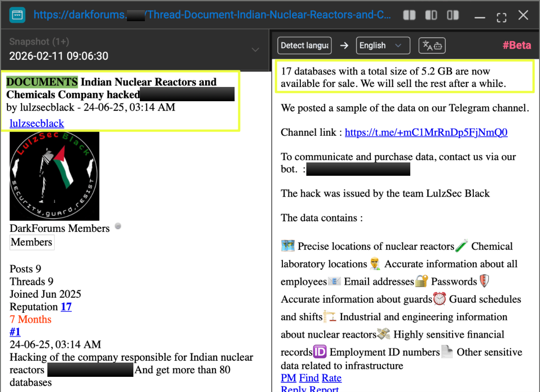This screenshot has height=392, width=540.
Task: Click the #1 post number link
Action: click(15, 332)
